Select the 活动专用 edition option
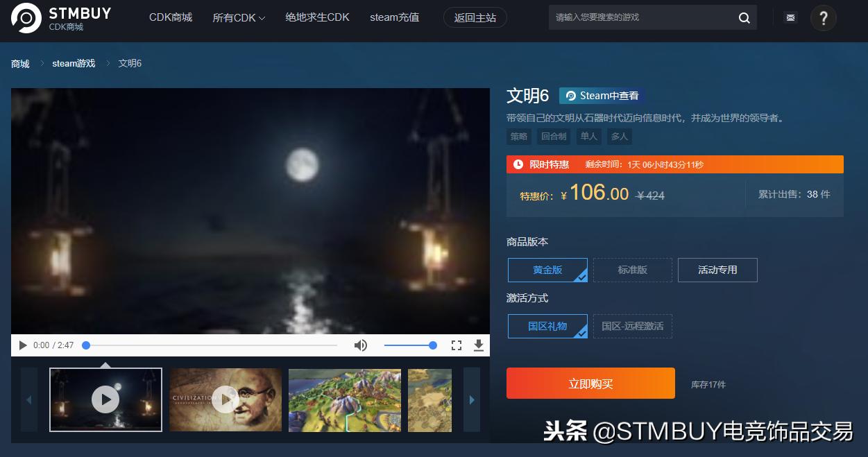 tap(717, 270)
